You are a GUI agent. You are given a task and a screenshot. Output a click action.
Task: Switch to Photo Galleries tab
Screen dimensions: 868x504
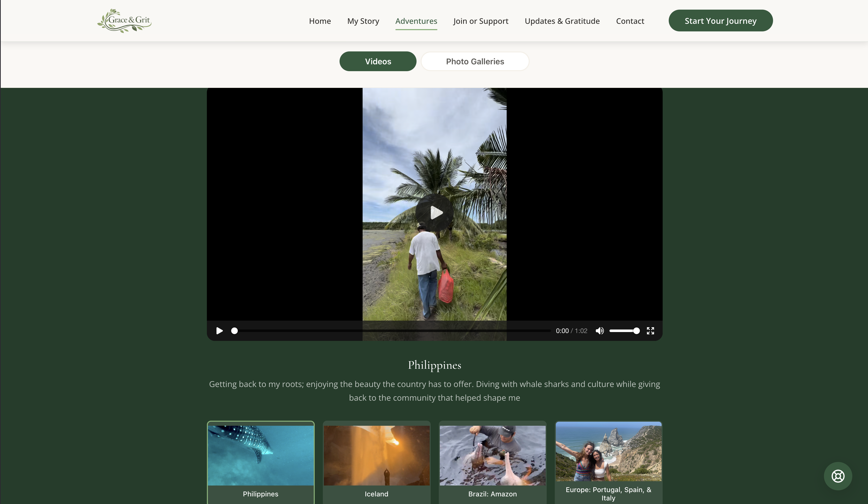(x=475, y=61)
